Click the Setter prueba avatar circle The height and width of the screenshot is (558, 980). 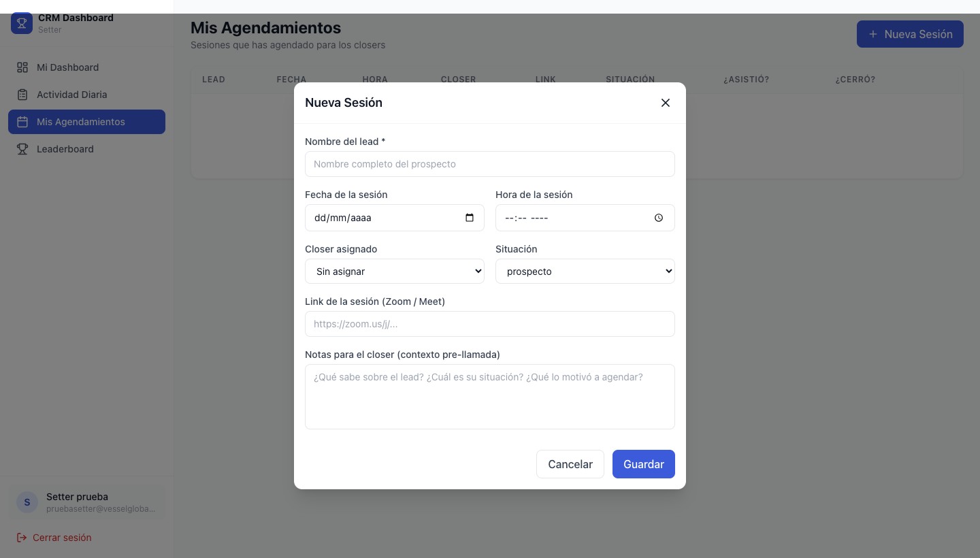coord(27,502)
